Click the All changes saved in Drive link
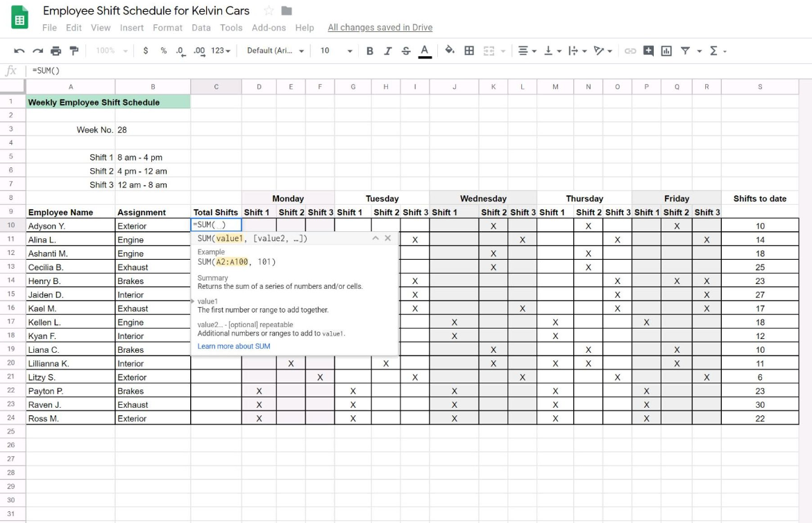812x523 pixels. click(x=380, y=28)
